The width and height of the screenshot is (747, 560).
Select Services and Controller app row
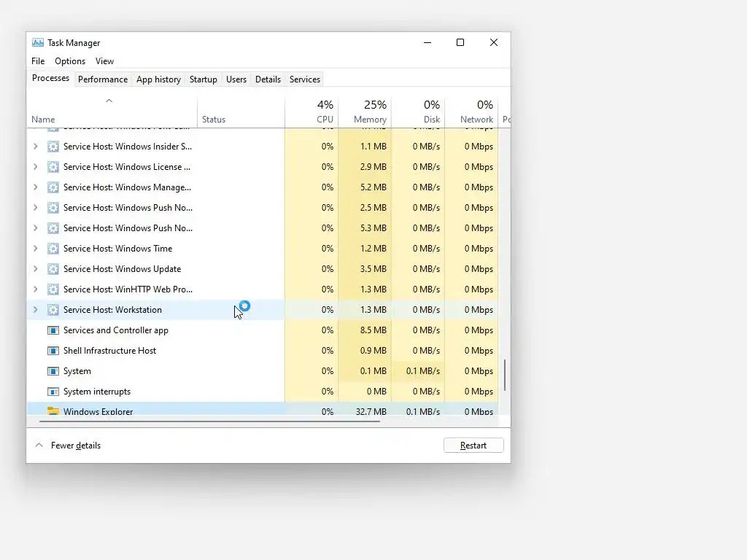(x=263, y=330)
